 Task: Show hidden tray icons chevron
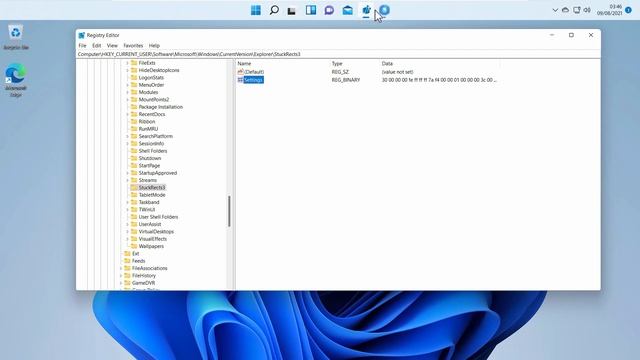point(555,10)
